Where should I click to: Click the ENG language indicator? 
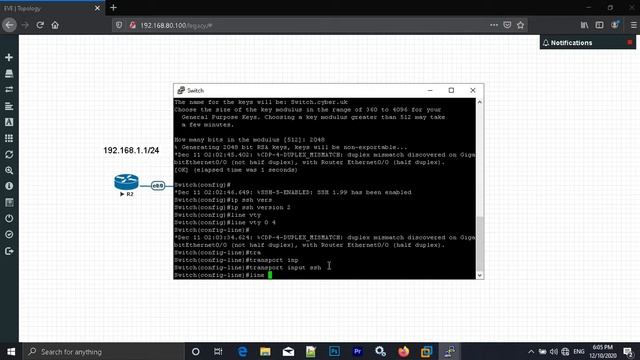tap(579, 351)
